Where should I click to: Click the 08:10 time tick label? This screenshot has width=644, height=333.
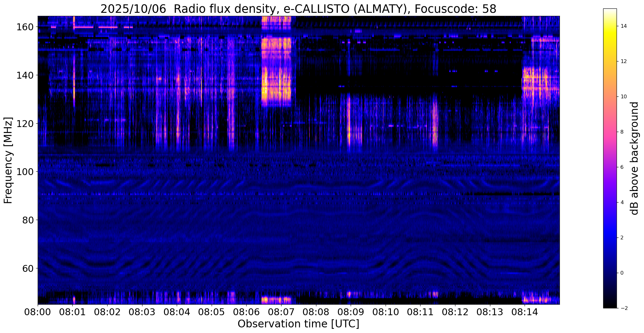pos(386,312)
